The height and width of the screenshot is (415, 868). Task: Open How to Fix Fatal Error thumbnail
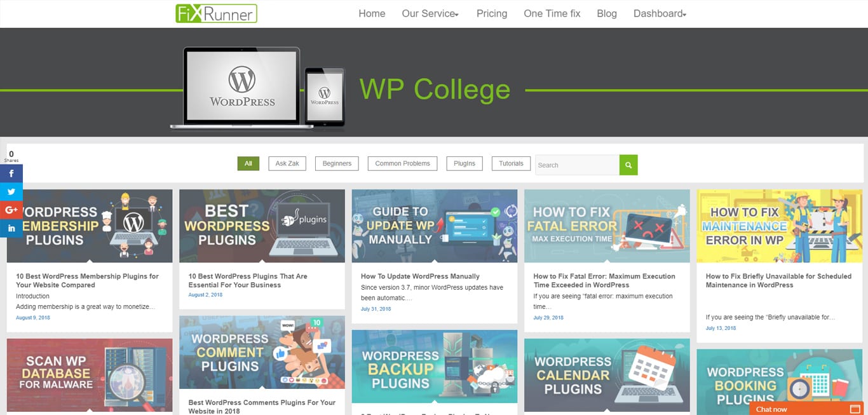607,226
